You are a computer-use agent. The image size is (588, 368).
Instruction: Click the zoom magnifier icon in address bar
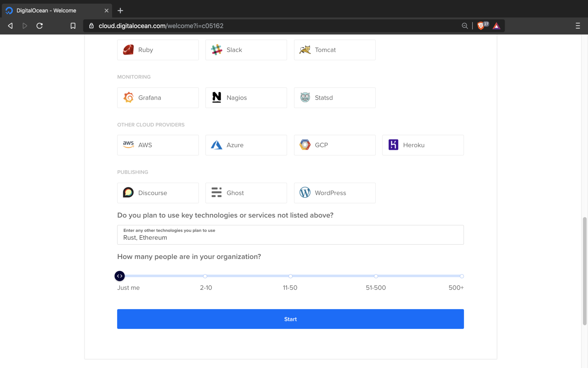tap(465, 26)
